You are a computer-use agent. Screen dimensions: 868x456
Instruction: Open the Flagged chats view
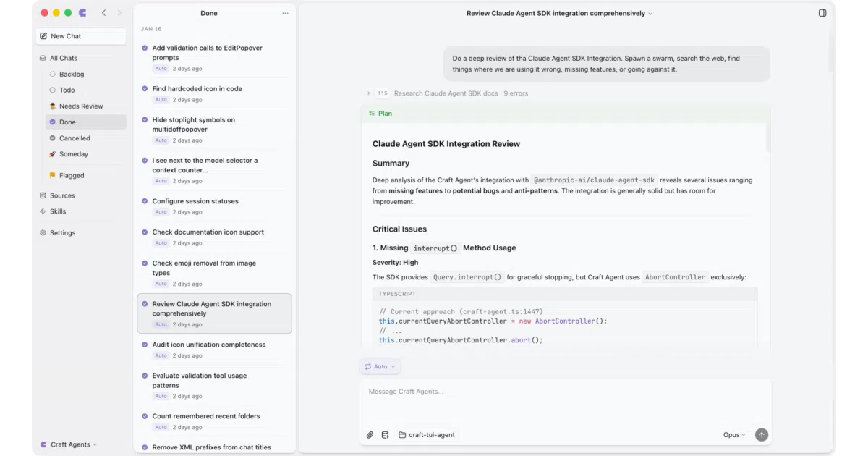85,175
